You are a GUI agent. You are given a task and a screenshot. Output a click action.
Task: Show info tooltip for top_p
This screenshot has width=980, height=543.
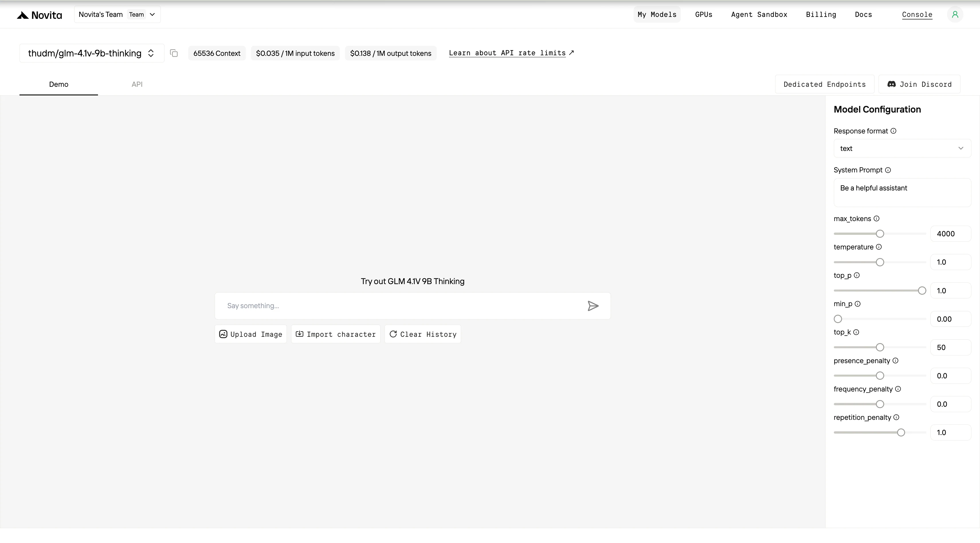click(856, 275)
